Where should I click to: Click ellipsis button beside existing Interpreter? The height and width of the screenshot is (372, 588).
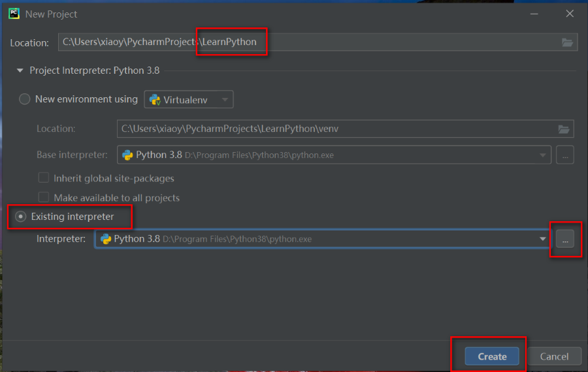[x=565, y=239]
